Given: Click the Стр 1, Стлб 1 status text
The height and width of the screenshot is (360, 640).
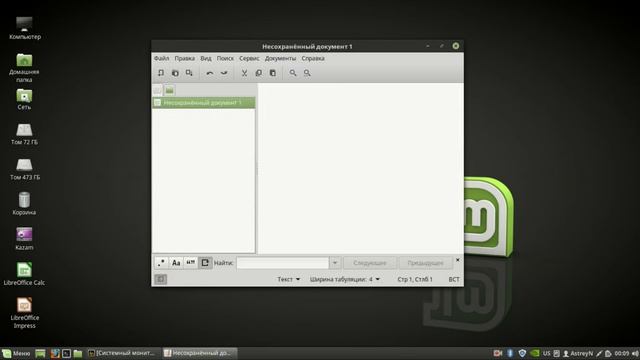Looking at the screenshot, I should pyautogui.click(x=415, y=279).
